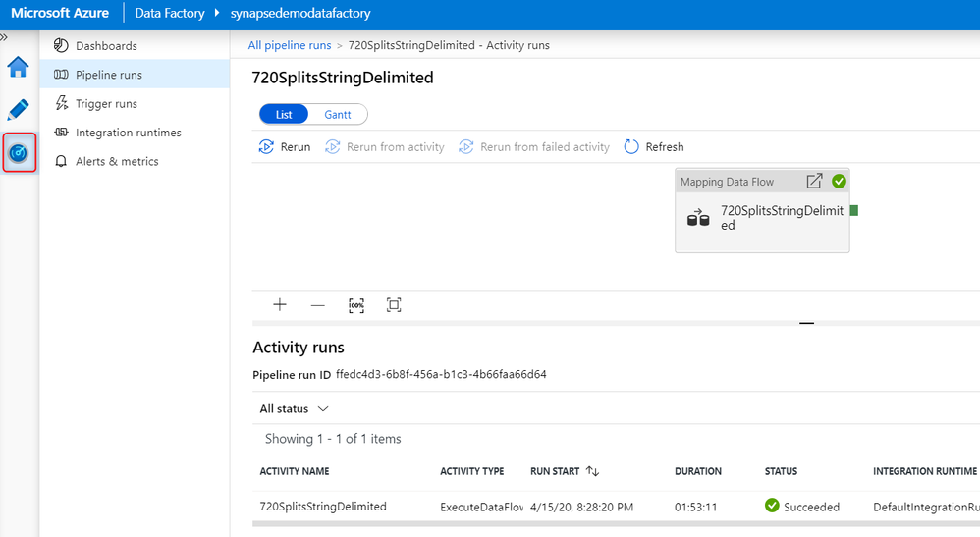Screen dimensions: 980x537
Task: Click the green success check on activity node
Action: click(x=839, y=182)
